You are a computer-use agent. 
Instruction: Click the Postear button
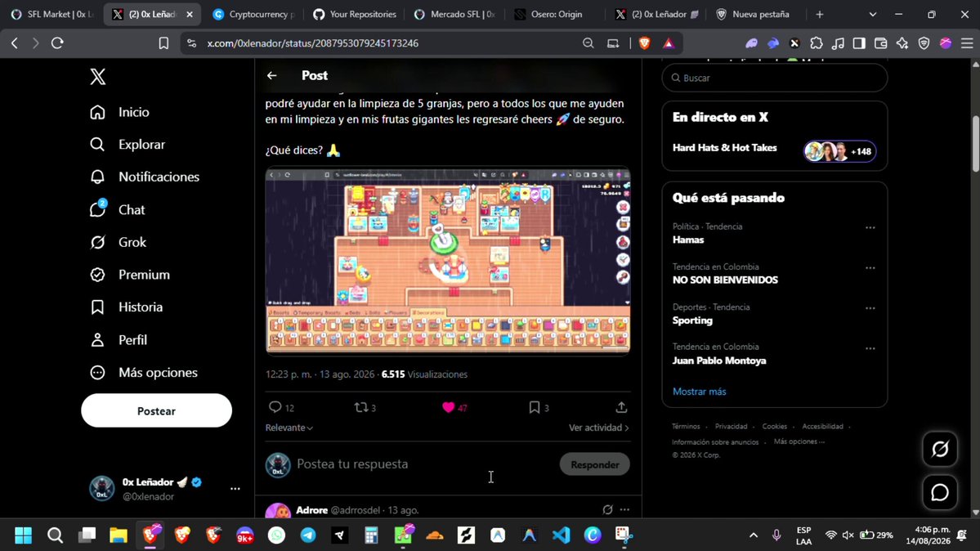(156, 411)
